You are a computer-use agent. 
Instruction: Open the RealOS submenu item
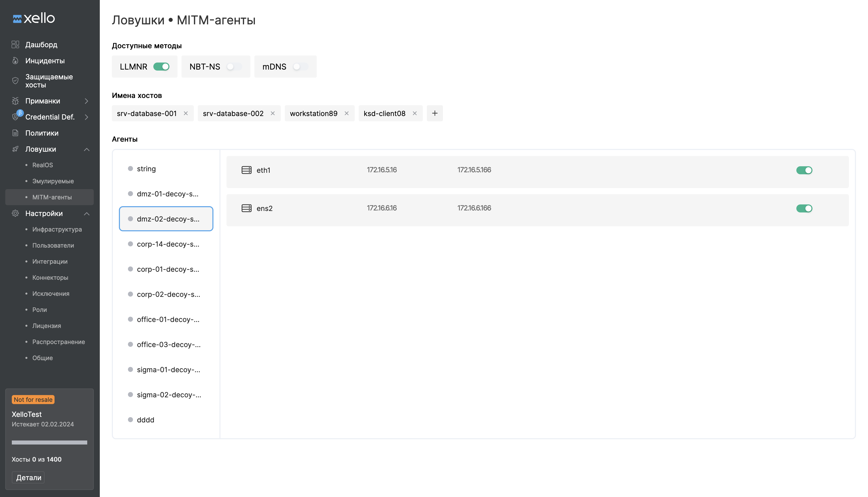(x=43, y=165)
